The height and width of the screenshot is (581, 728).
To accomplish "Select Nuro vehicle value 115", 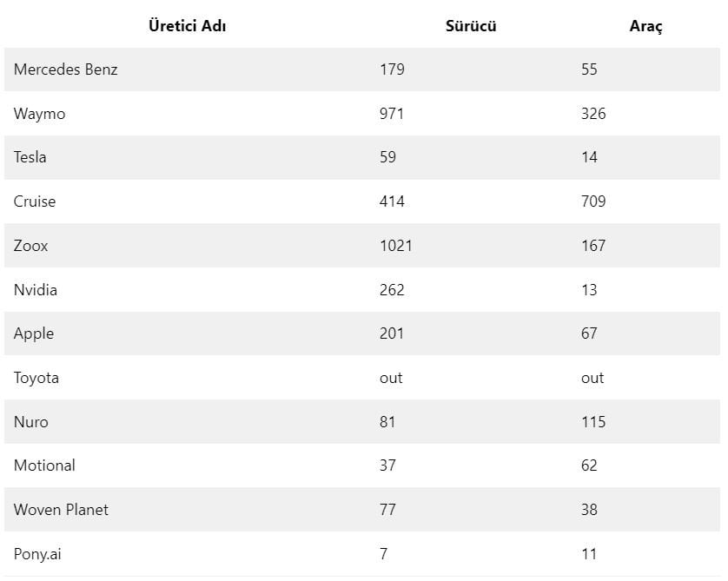I will click(593, 422).
